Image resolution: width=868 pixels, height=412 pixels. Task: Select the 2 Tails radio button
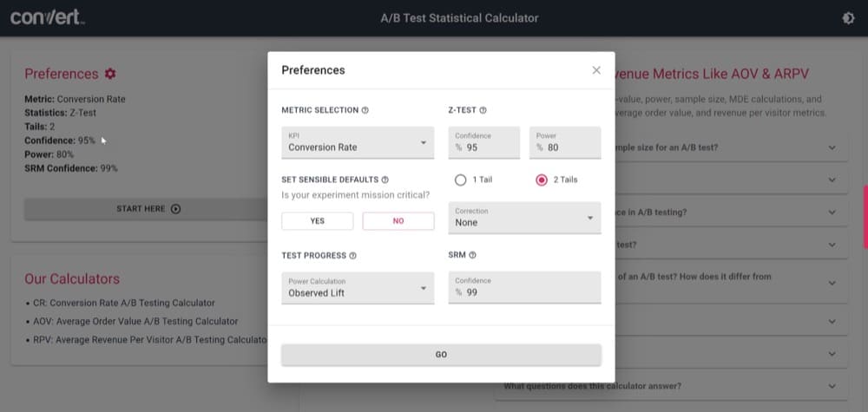(542, 180)
